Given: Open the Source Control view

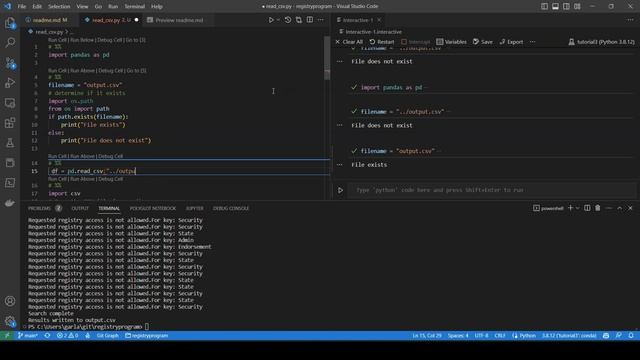Looking at the screenshot, I should pyautogui.click(x=10, y=63).
